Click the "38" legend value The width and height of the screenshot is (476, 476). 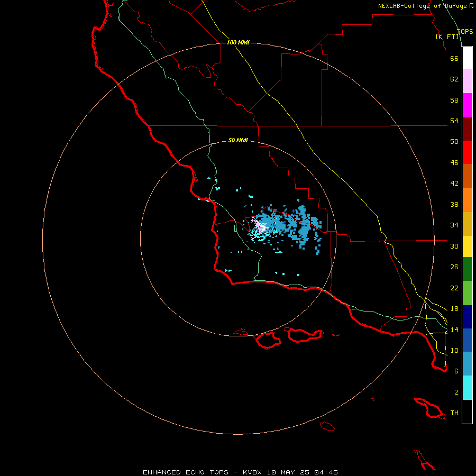(x=454, y=204)
